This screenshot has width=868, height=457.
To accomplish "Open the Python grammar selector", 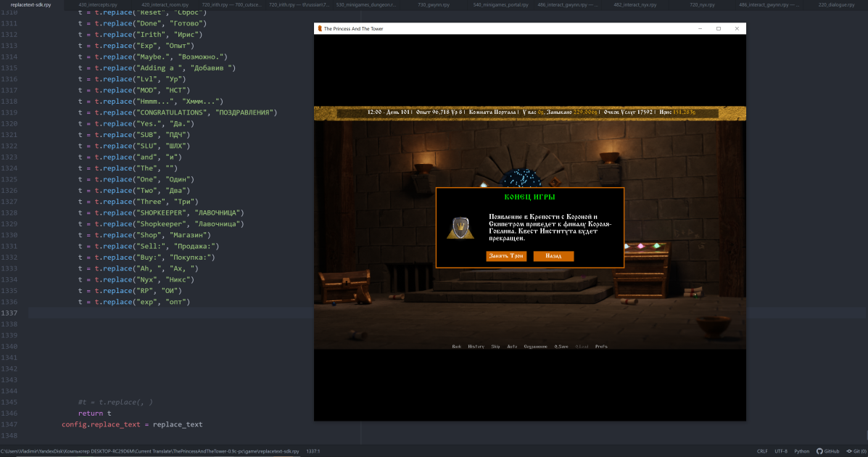I will (x=801, y=451).
